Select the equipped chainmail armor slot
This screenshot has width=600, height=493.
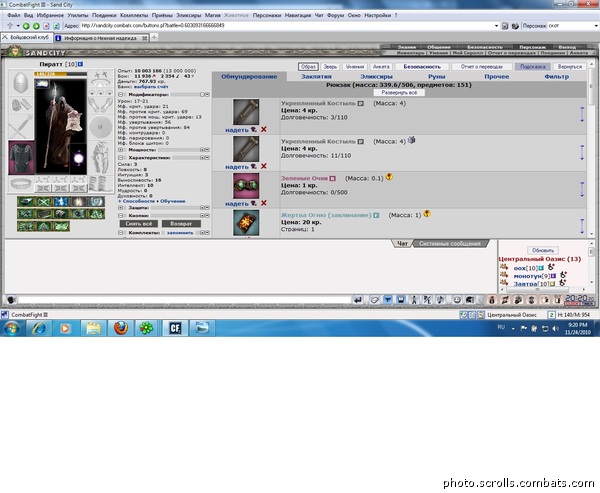pos(21,157)
